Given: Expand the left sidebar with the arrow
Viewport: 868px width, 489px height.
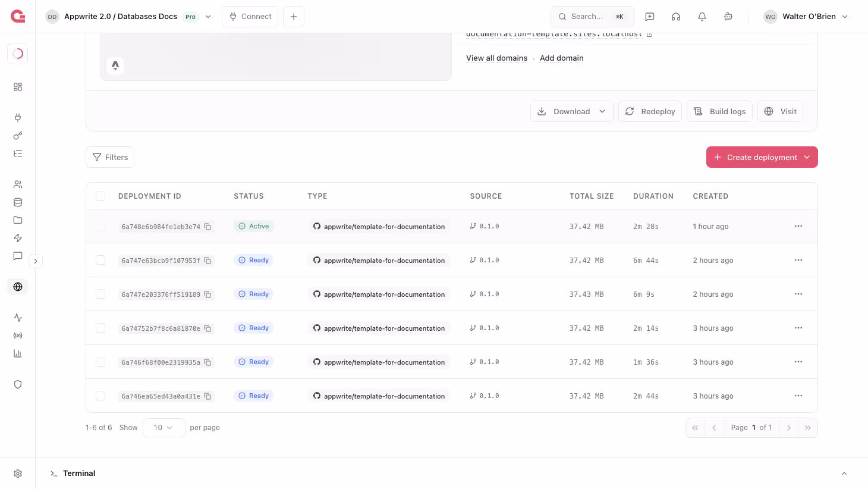Looking at the screenshot, I should click(x=36, y=261).
